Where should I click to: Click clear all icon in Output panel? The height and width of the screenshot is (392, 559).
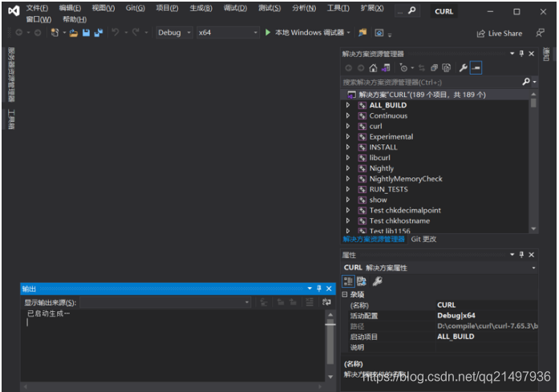(310, 302)
